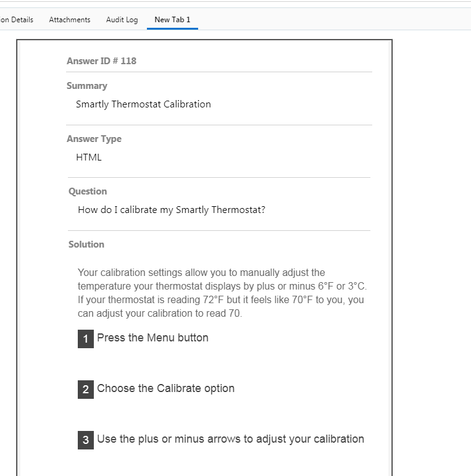
Task: Click the Choose the Calibrate option step text
Action: click(x=165, y=388)
